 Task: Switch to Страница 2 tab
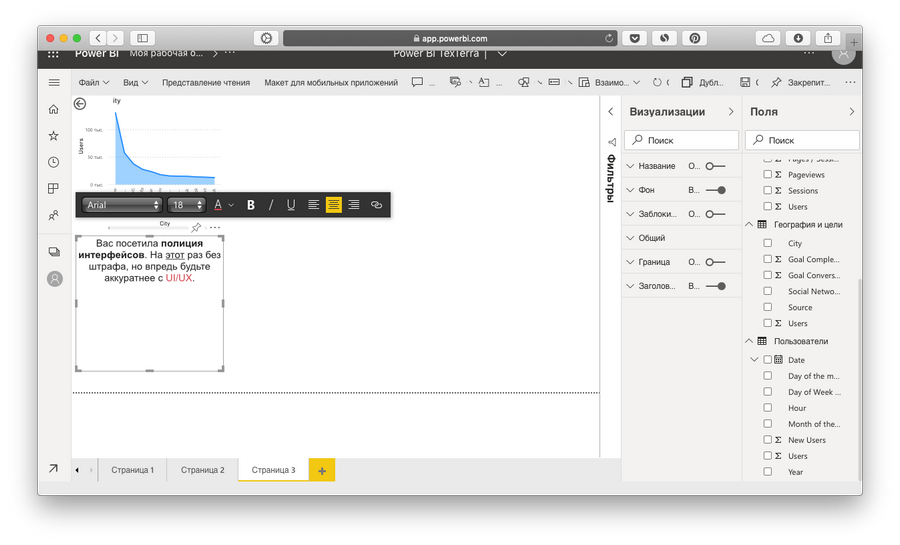click(x=203, y=470)
